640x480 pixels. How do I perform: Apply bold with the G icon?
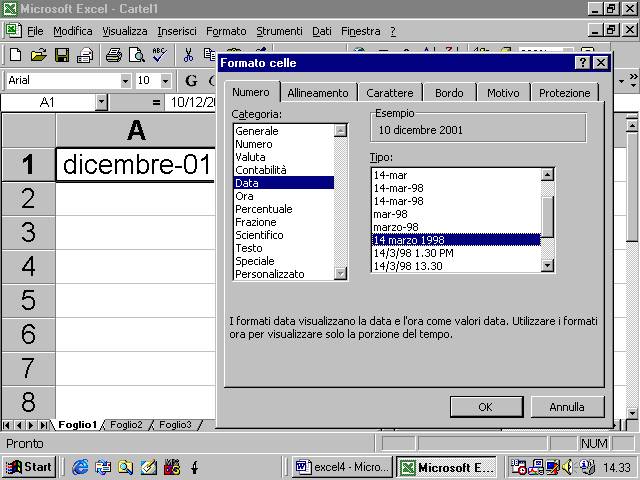pos(191,80)
